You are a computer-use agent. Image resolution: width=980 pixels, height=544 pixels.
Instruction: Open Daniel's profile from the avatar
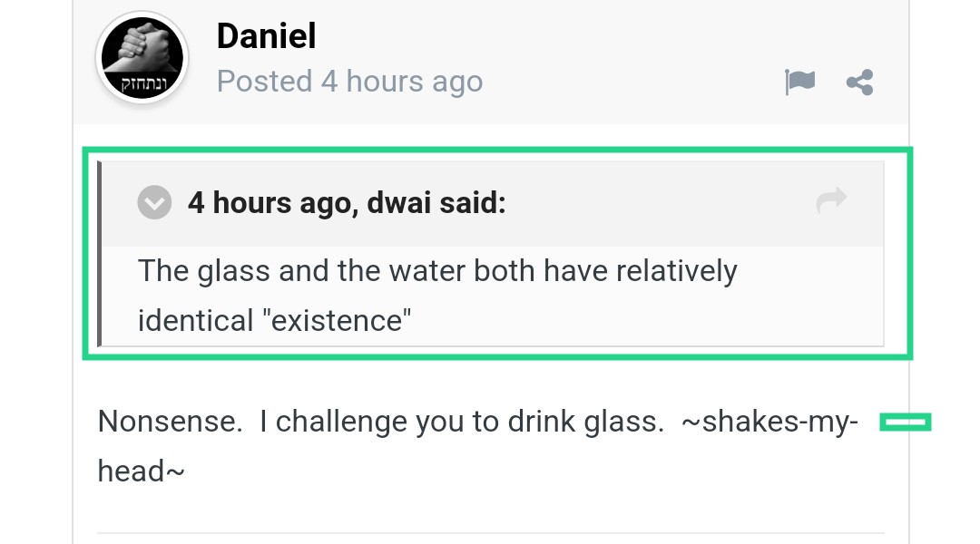click(142, 57)
